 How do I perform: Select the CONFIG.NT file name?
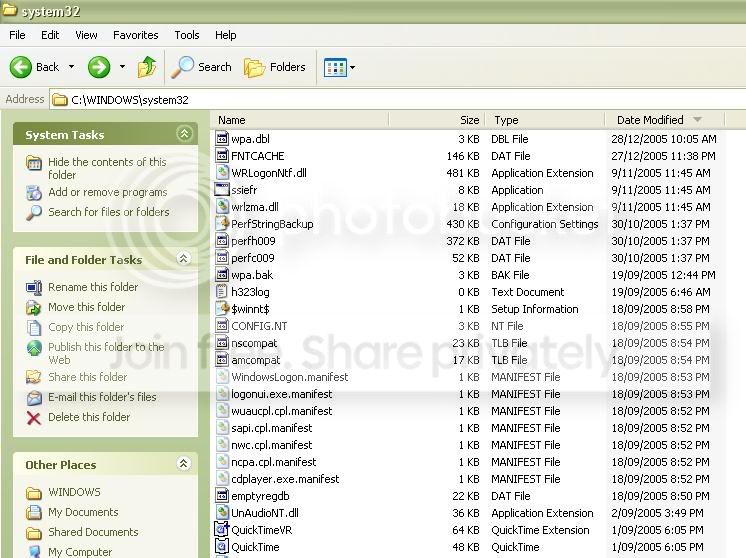click(259, 326)
